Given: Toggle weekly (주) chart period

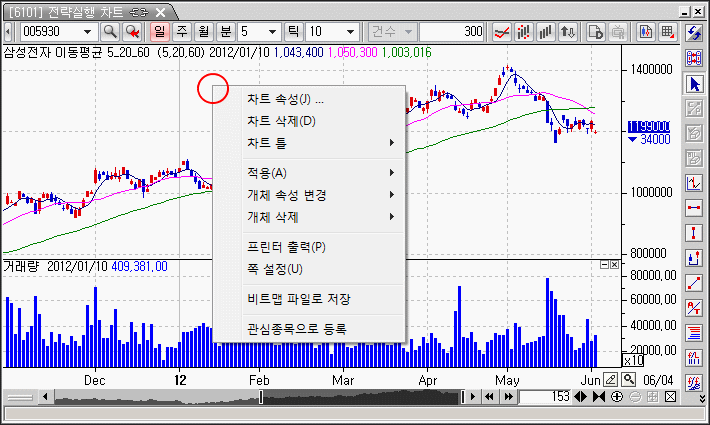Looking at the screenshot, I should coord(182,32).
